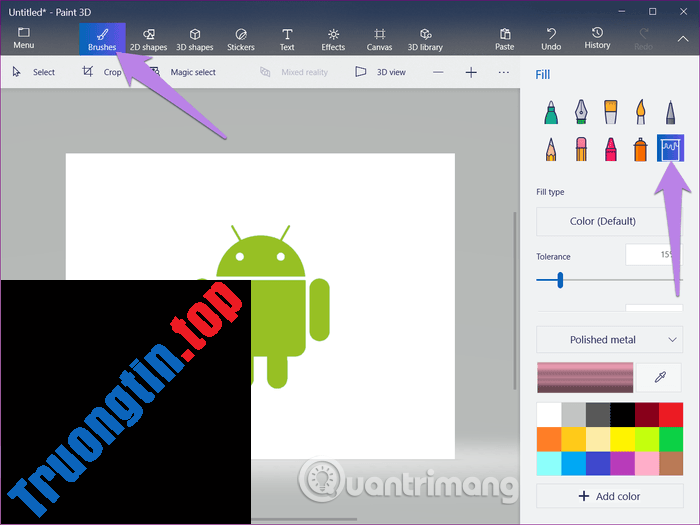Select the Spray can brush
Screen dimensions: 700x525
point(641,149)
